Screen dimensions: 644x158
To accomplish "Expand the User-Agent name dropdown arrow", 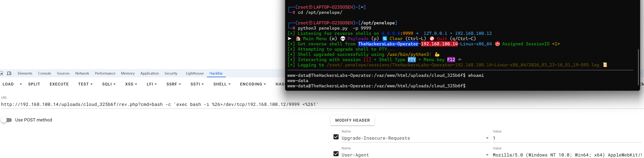I will 487,155.
